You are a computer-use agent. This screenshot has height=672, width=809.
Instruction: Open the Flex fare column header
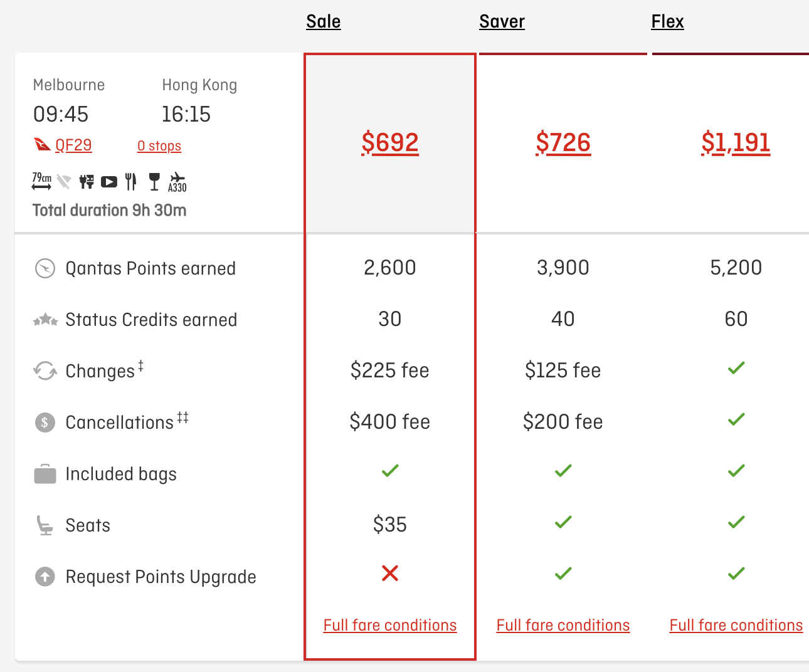[x=667, y=21]
